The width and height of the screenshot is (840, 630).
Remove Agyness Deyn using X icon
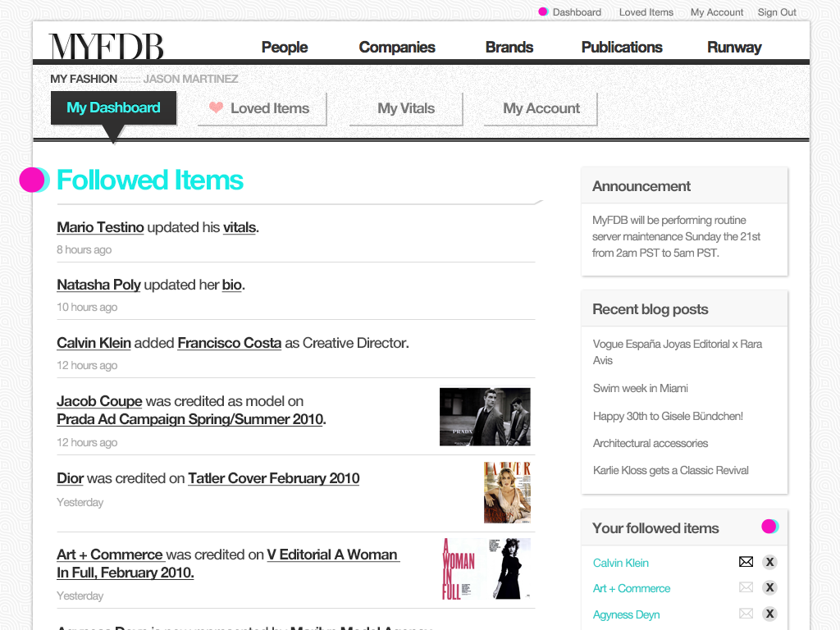pyautogui.click(x=769, y=614)
